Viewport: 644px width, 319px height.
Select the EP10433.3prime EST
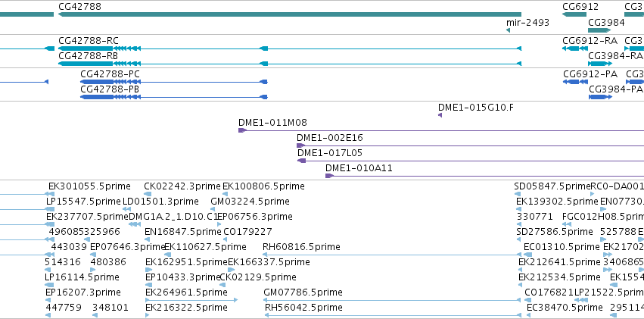(x=148, y=286)
